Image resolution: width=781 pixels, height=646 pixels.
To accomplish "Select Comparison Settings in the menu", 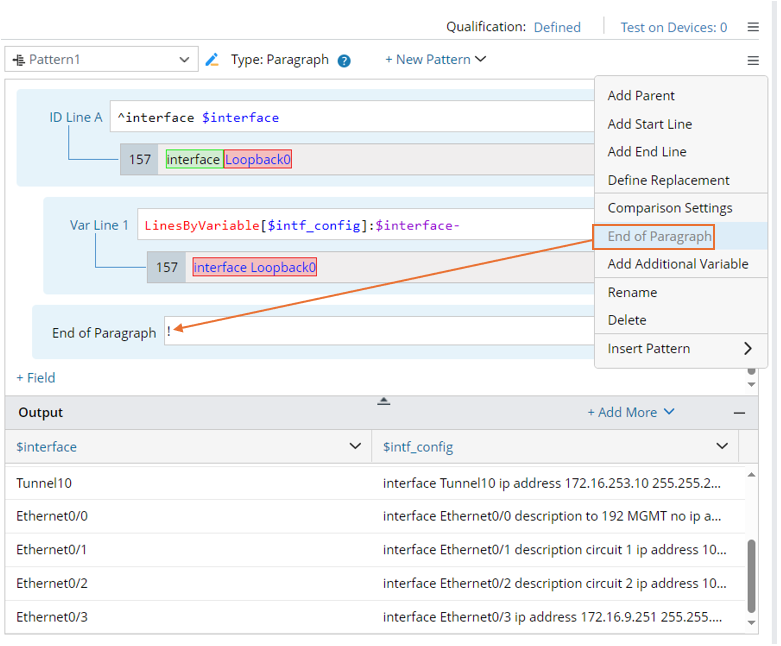I will tap(669, 208).
